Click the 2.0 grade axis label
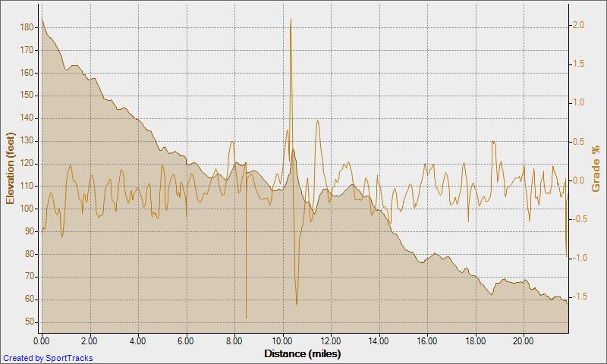 click(578, 25)
